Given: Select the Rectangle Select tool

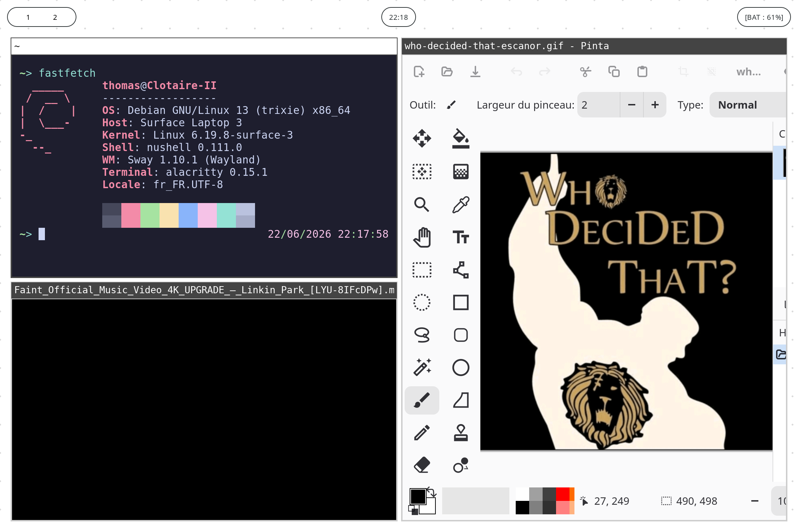Looking at the screenshot, I should pyautogui.click(x=422, y=270).
